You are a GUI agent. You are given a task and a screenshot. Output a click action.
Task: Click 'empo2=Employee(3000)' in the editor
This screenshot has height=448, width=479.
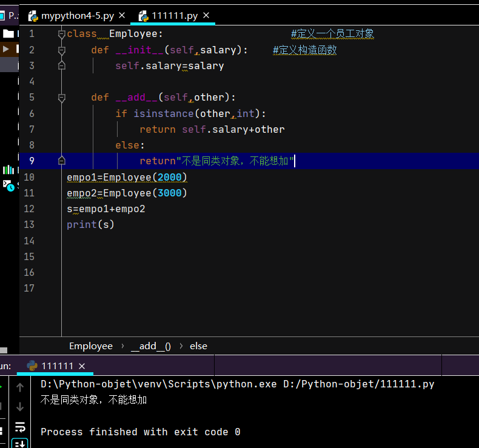127,193
